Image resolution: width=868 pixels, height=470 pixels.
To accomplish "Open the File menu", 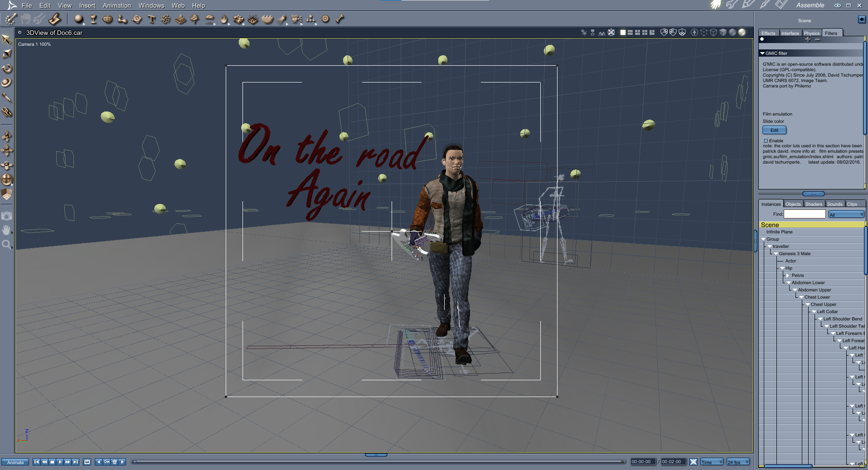I will click(27, 5).
